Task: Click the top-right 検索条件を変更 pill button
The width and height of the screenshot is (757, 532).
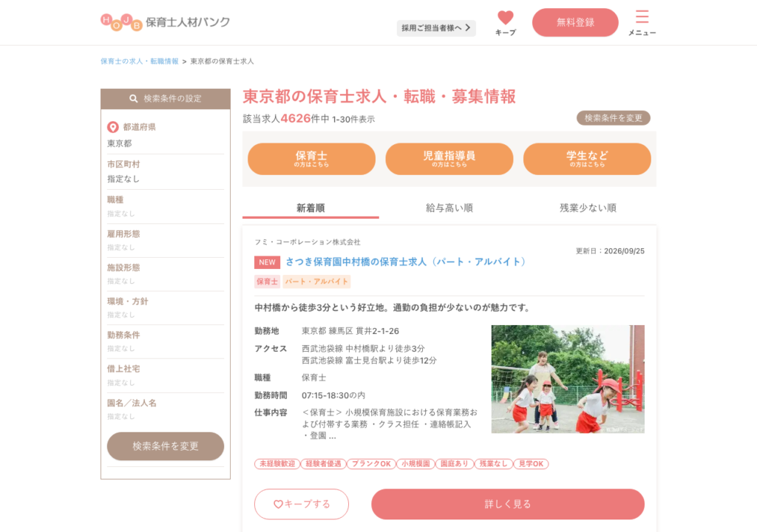Action: pyautogui.click(x=613, y=117)
